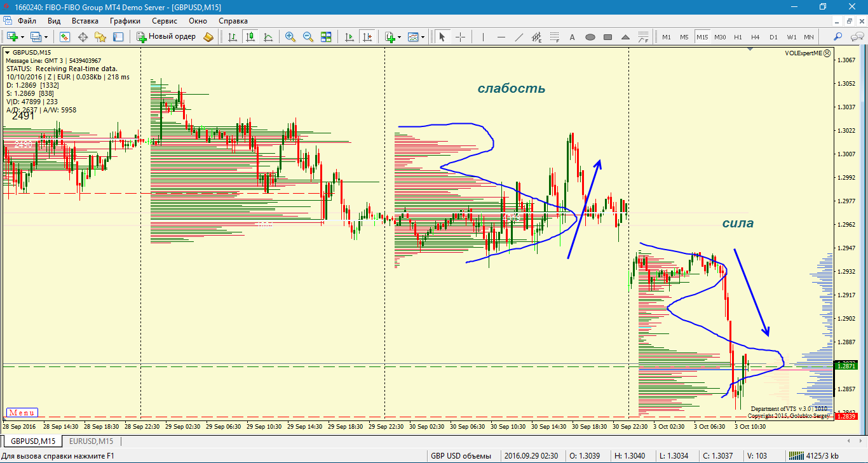
Task: Click the VOLExpertME indicator label
Action: click(804, 54)
